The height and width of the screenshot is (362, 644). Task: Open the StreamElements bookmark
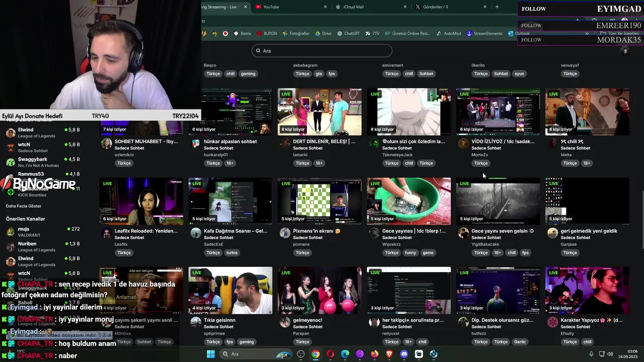click(485, 34)
